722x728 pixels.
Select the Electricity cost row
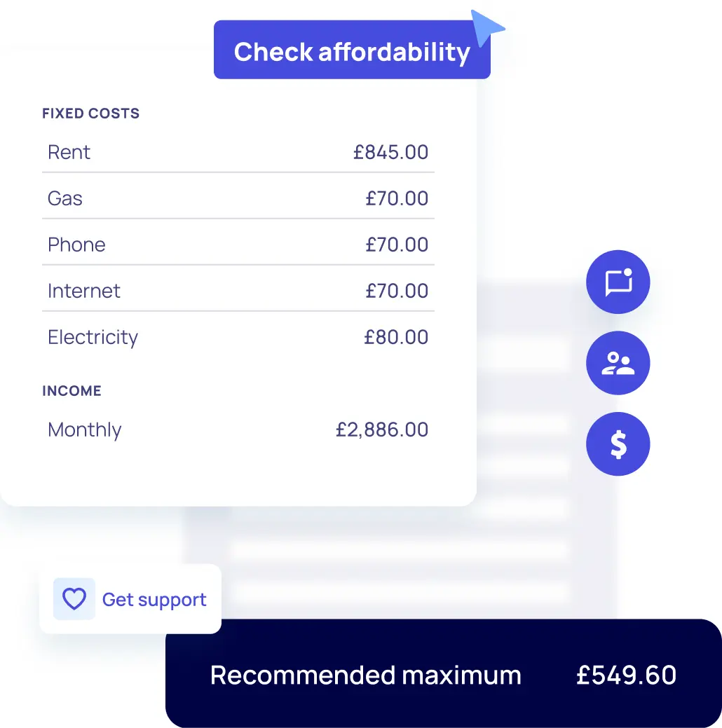coord(238,336)
